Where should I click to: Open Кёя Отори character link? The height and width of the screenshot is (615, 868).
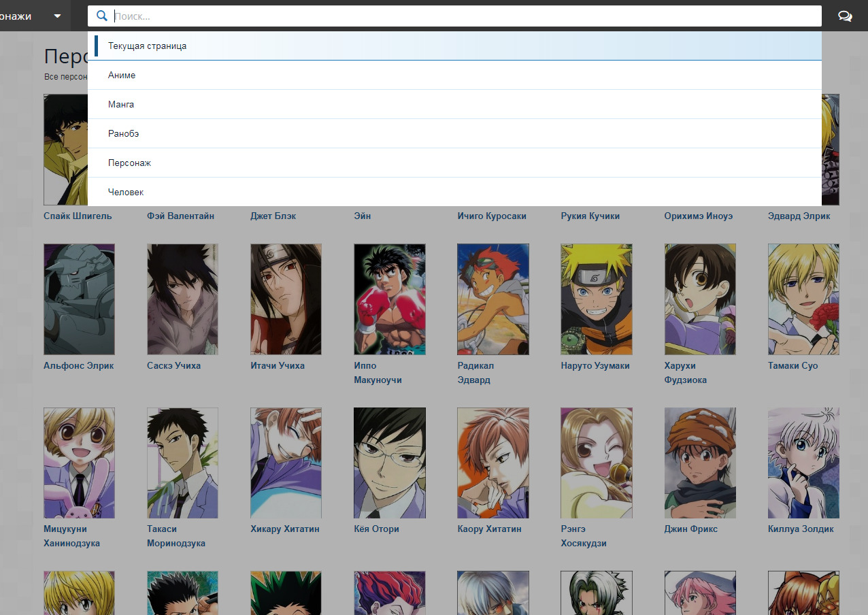[376, 529]
